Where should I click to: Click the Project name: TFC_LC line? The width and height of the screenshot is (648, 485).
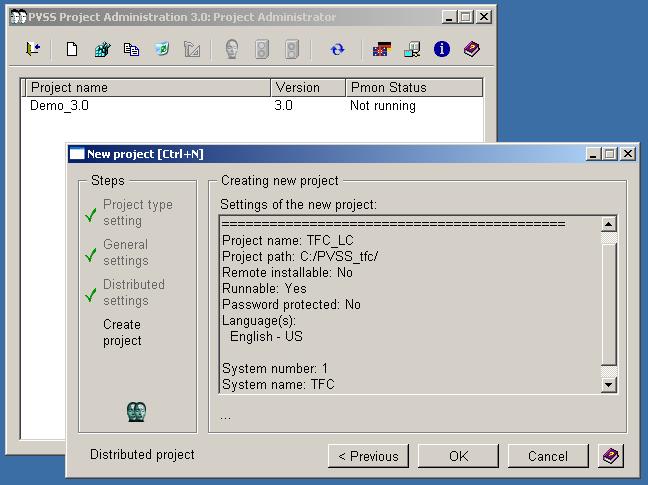click(x=288, y=240)
